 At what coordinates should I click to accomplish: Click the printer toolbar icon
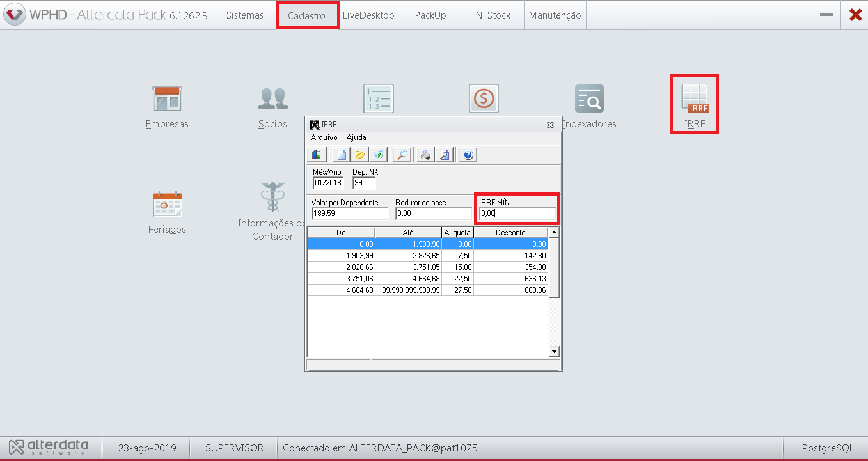point(425,155)
